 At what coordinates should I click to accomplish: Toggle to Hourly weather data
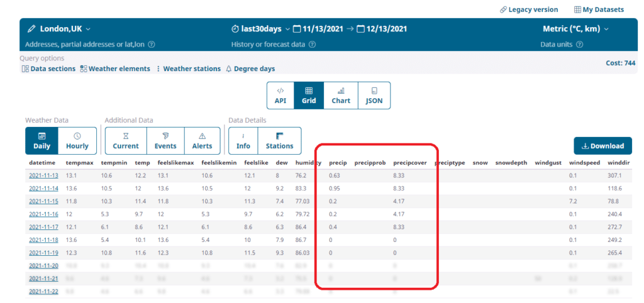pos(77,141)
